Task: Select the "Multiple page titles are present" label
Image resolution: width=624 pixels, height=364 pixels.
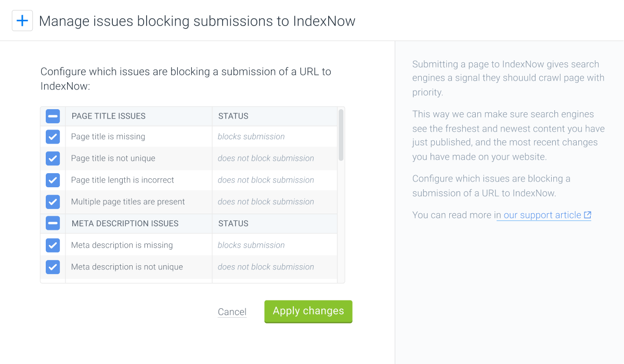Action: (x=128, y=202)
